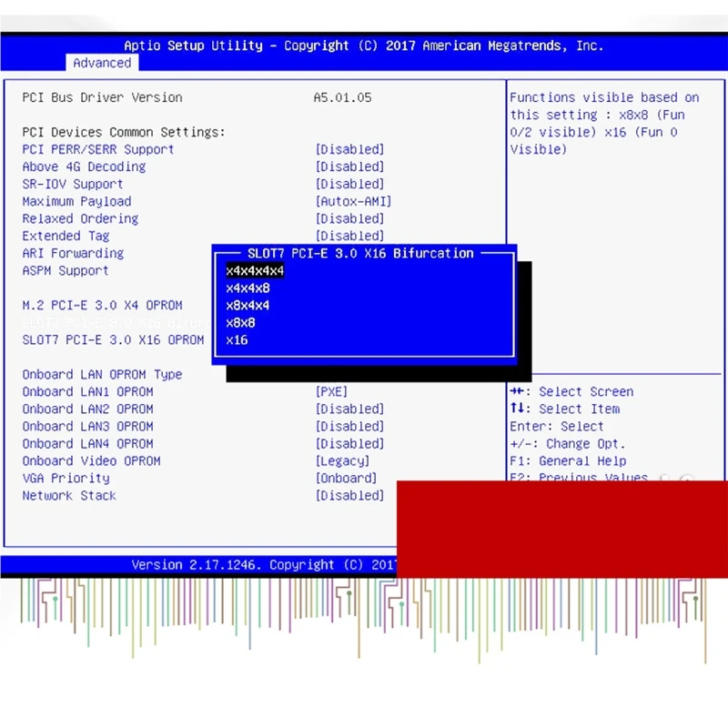Image resolution: width=728 pixels, height=728 pixels.
Task: Click the Select Item key hint
Action: click(564, 409)
